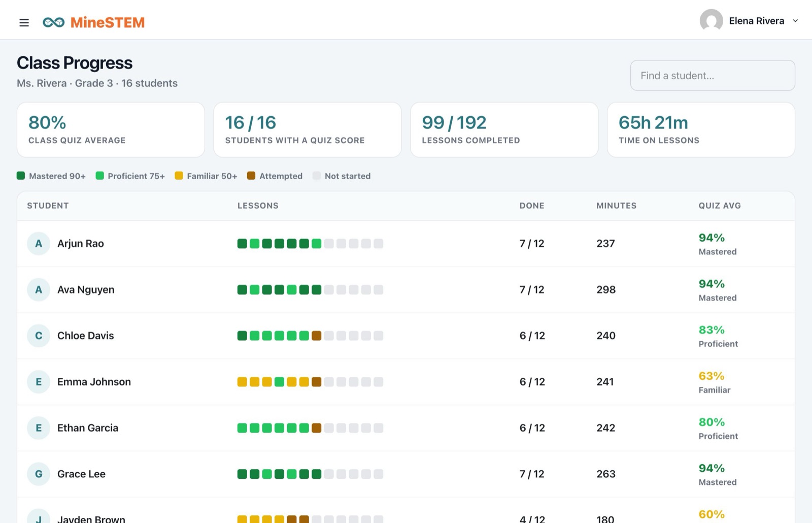Sort by the Student column header
812x523 pixels.
tap(48, 206)
